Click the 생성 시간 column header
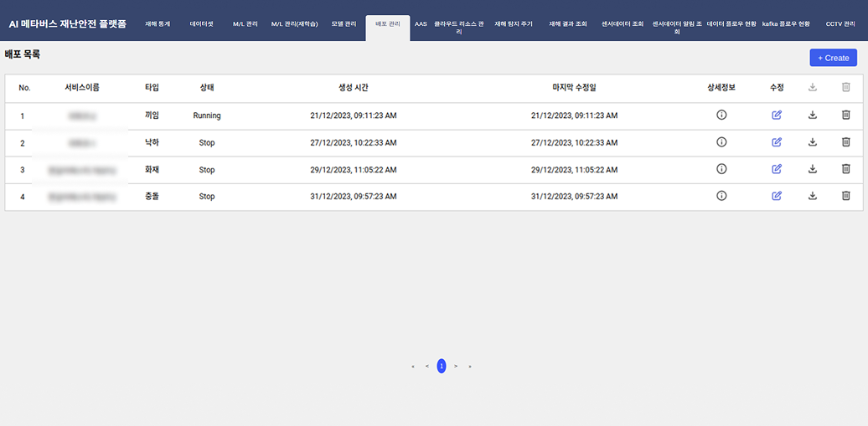The height and width of the screenshot is (426, 868). coord(354,87)
